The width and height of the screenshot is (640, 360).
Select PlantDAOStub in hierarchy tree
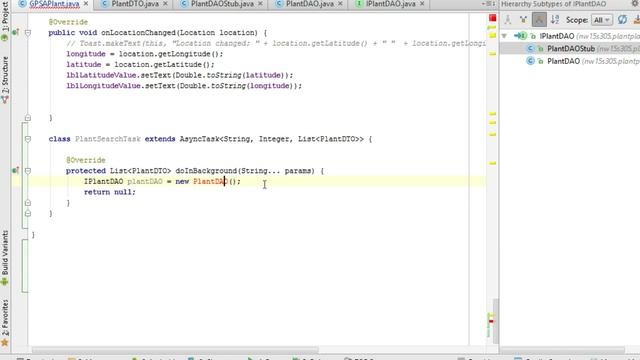(x=570, y=49)
